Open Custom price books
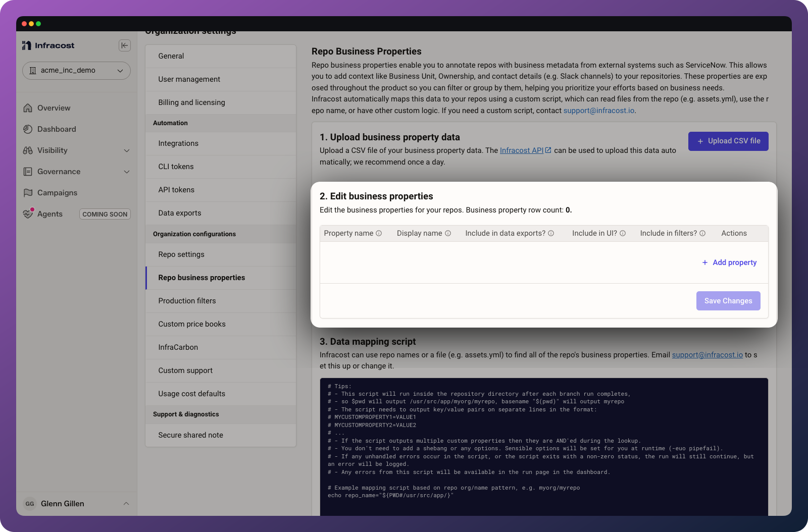 221,324
